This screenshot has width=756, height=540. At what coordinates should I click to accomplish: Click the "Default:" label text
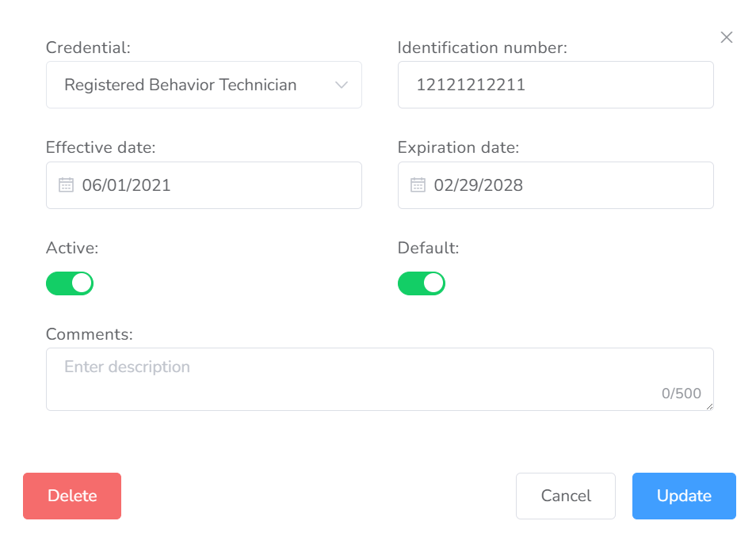click(x=428, y=248)
